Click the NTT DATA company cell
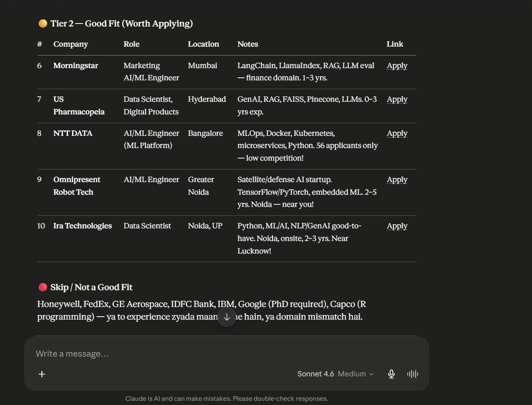This screenshot has height=405, width=532. (73, 133)
